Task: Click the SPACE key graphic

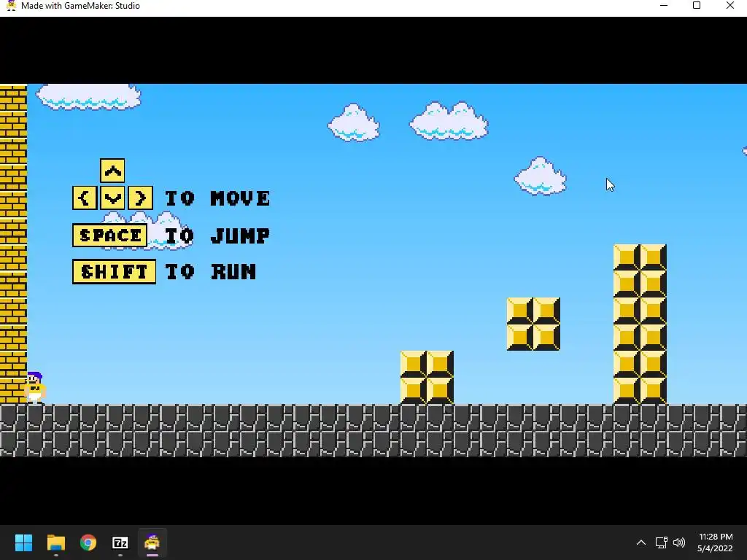Action: pyautogui.click(x=109, y=236)
